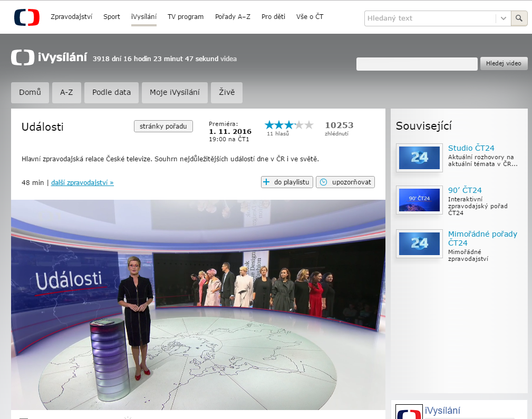This screenshot has height=419, width=532.
Task: Click the Související heading
Action: click(x=423, y=126)
